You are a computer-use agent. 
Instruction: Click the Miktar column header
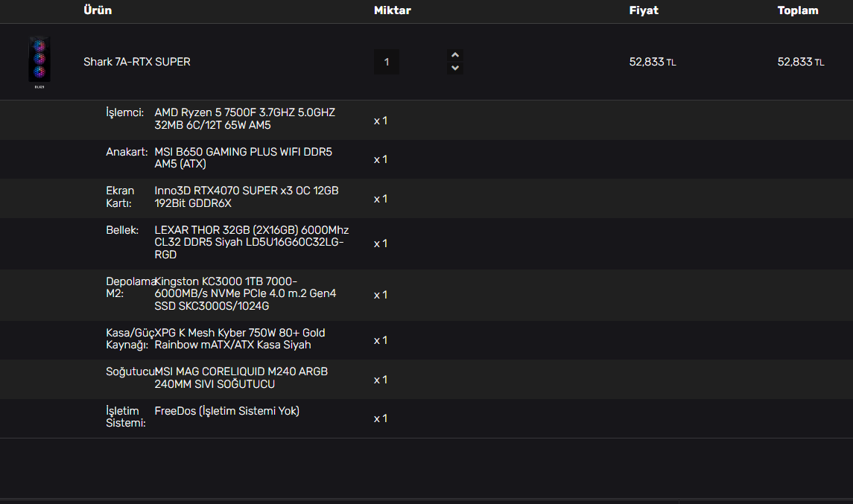393,10
